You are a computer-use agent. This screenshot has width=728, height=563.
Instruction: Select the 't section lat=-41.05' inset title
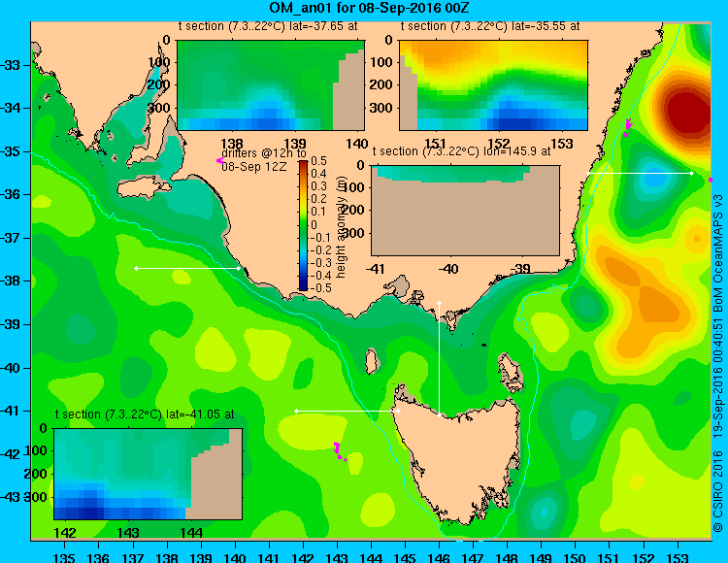pyautogui.click(x=145, y=414)
